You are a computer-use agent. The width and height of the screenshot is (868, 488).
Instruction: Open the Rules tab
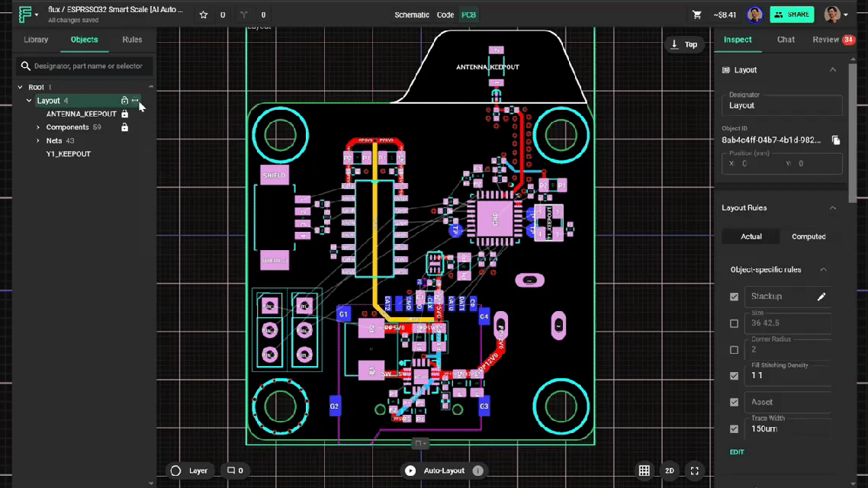(x=132, y=40)
